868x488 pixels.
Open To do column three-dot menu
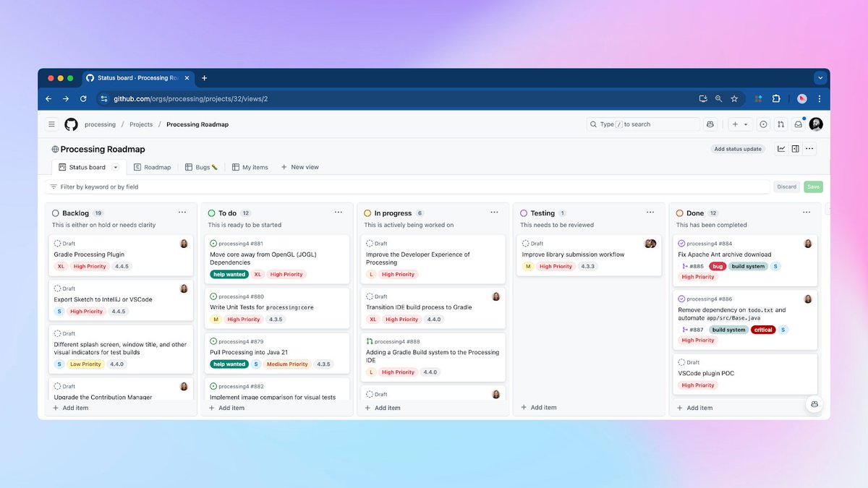pyautogui.click(x=339, y=213)
